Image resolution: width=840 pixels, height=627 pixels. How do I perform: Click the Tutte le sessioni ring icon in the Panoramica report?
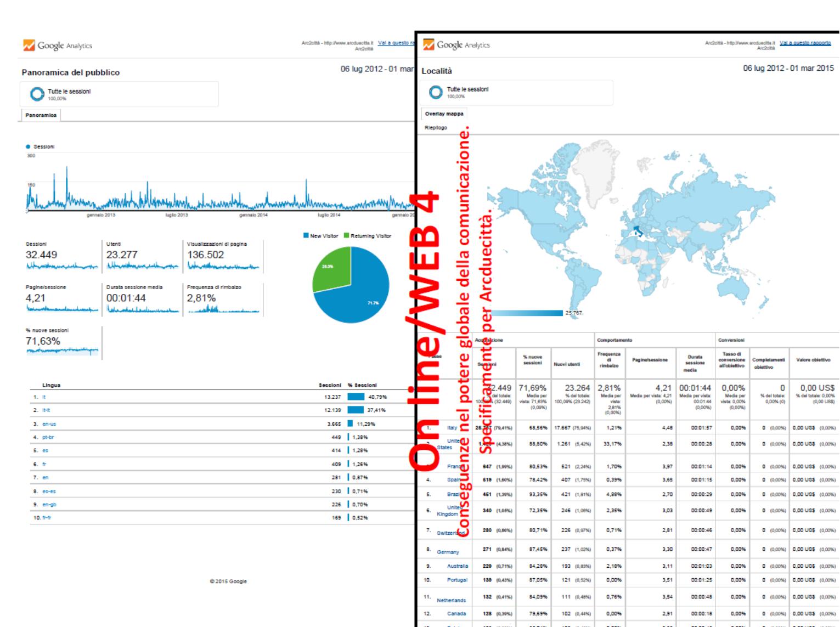[x=37, y=94]
